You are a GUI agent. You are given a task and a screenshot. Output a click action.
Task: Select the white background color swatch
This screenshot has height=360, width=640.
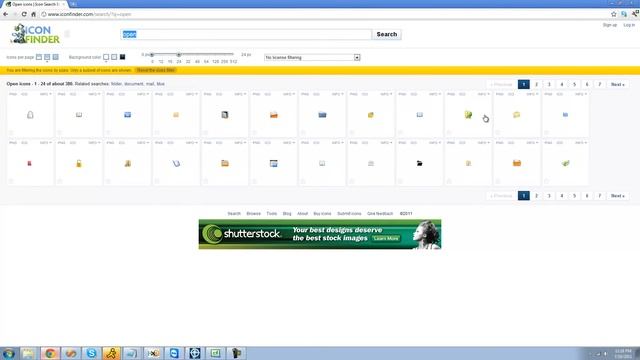[106, 57]
